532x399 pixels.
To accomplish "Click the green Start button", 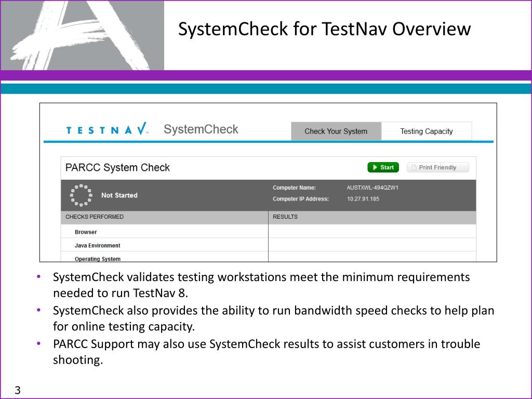I will click(383, 167).
